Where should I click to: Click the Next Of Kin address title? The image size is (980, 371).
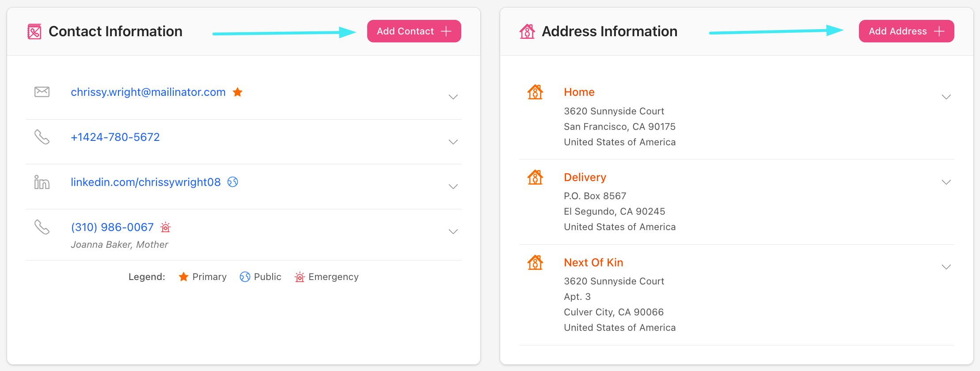(x=593, y=262)
